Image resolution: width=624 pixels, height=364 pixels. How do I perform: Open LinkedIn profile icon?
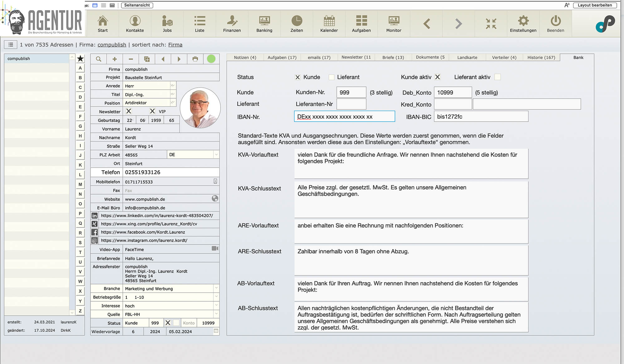pyautogui.click(x=95, y=216)
